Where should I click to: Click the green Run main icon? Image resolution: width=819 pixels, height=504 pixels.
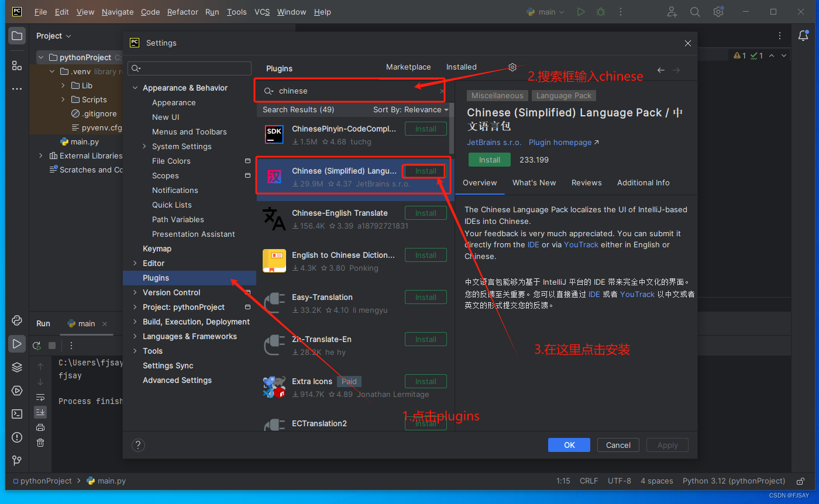click(580, 12)
